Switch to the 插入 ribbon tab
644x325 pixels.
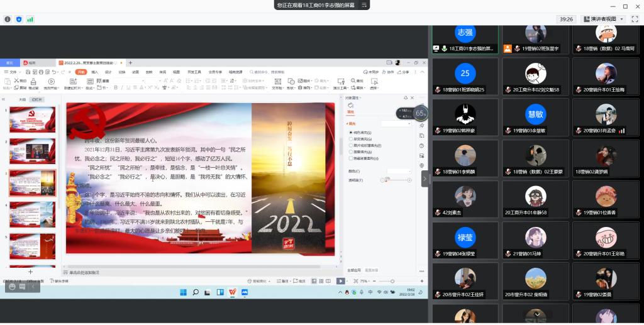pyautogui.click(x=94, y=72)
